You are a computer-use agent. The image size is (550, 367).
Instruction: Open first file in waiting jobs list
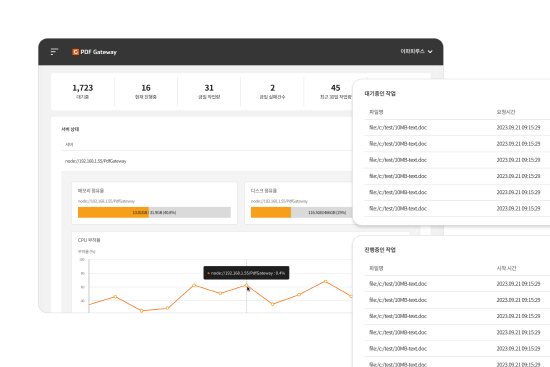(398, 128)
